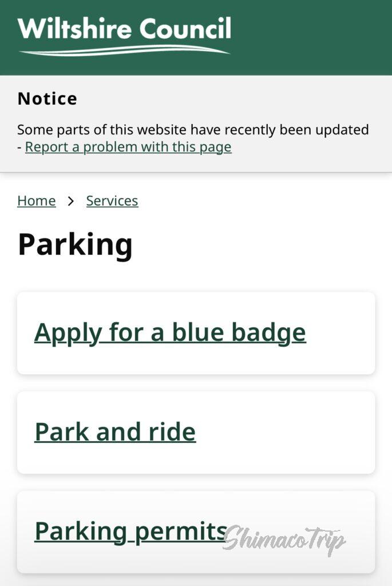Viewport: 392px width, 586px height.
Task: Click the word Council in the header logo
Action: pos(185,29)
